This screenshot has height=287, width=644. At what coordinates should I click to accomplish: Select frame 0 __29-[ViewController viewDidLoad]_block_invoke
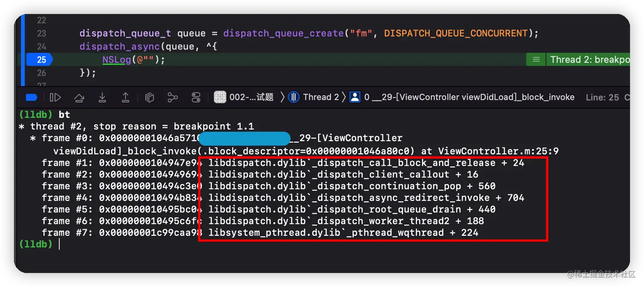pos(462,97)
